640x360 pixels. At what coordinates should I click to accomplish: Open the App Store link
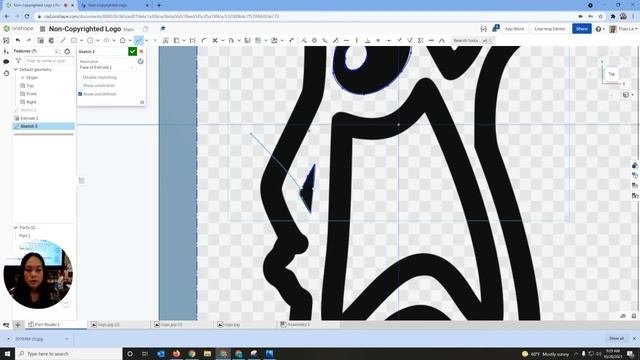click(x=514, y=29)
